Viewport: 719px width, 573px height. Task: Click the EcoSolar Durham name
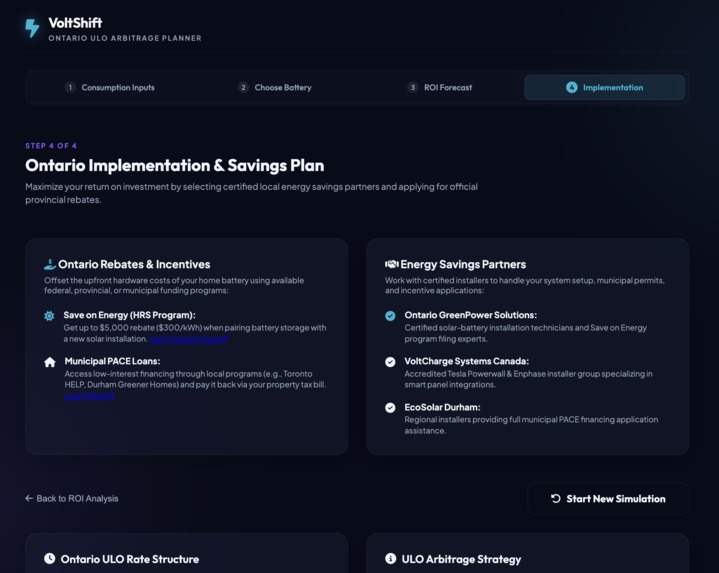pos(442,407)
